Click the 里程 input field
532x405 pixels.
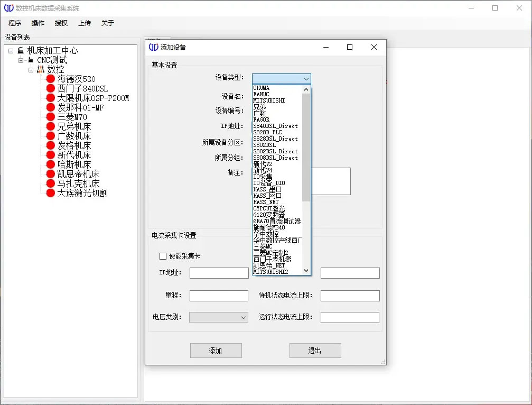click(x=219, y=296)
